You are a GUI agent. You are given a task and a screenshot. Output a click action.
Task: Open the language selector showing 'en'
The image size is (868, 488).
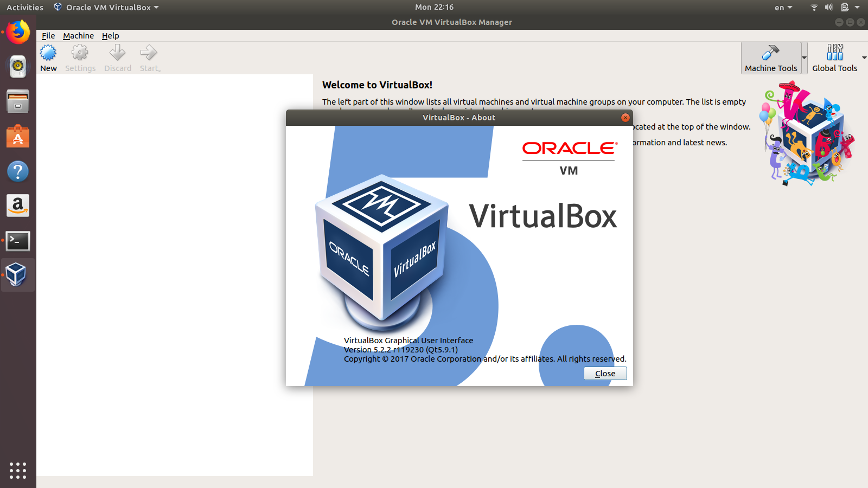(783, 7)
